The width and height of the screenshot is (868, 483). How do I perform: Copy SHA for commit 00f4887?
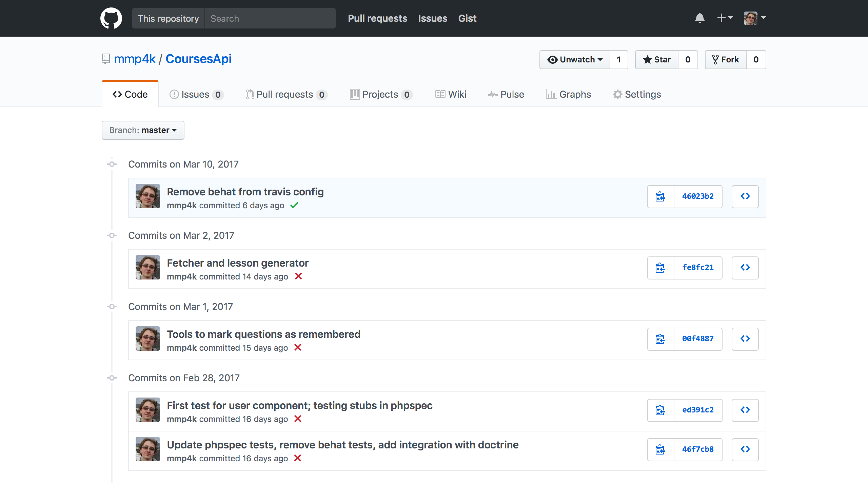tap(660, 339)
